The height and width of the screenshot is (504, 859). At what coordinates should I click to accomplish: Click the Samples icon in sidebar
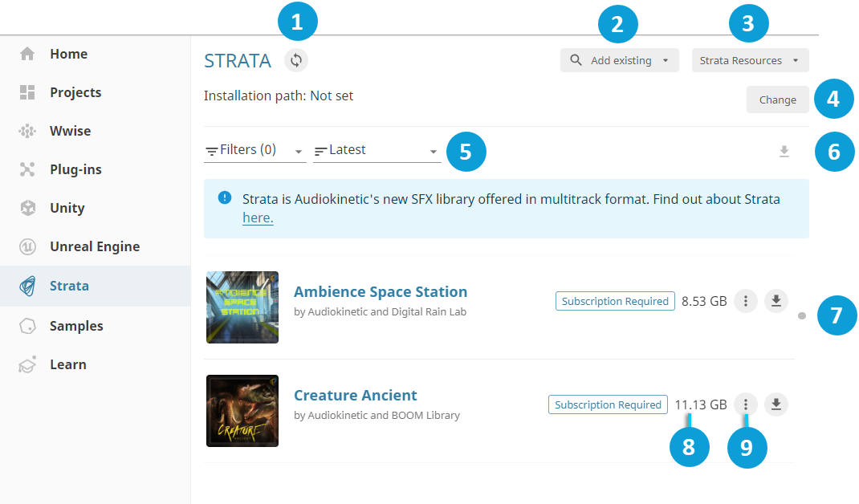(x=27, y=326)
